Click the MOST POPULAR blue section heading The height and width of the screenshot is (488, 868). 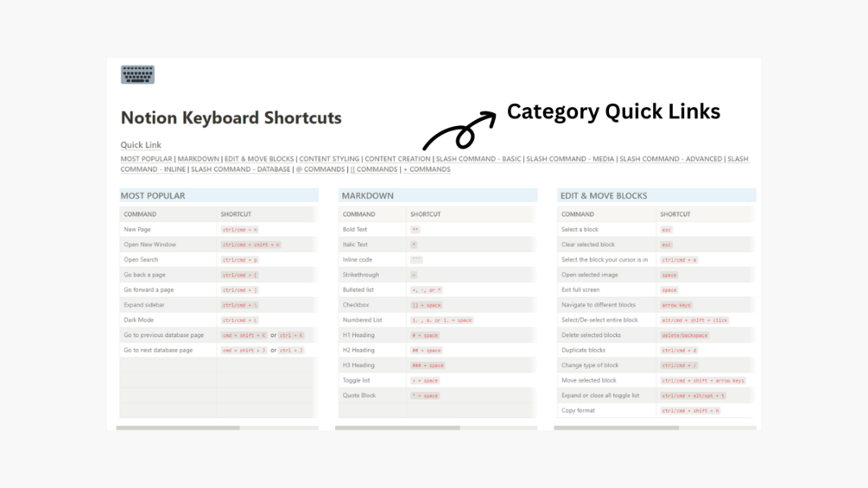(x=219, y=195)
